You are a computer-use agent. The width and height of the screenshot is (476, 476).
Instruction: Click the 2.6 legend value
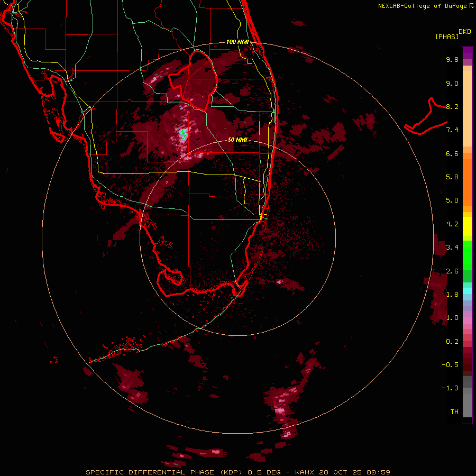[452, 271]
